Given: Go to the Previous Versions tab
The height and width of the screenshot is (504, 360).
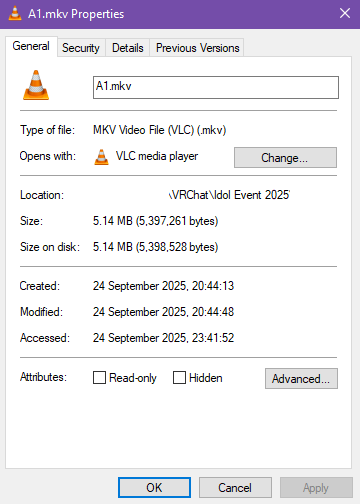Looking at the screenshot, I should coord(197,48).
